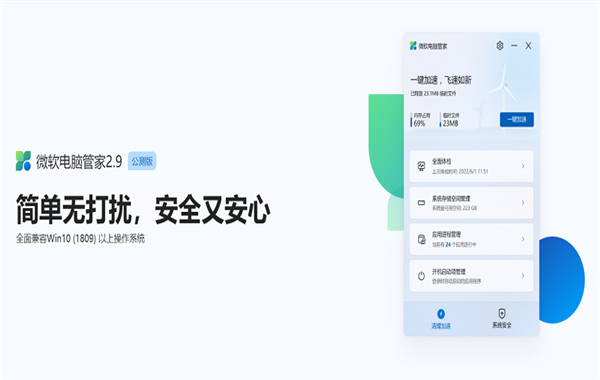Open settings via the gear icon
600x380 pixels.
click(x=500, y=46)
